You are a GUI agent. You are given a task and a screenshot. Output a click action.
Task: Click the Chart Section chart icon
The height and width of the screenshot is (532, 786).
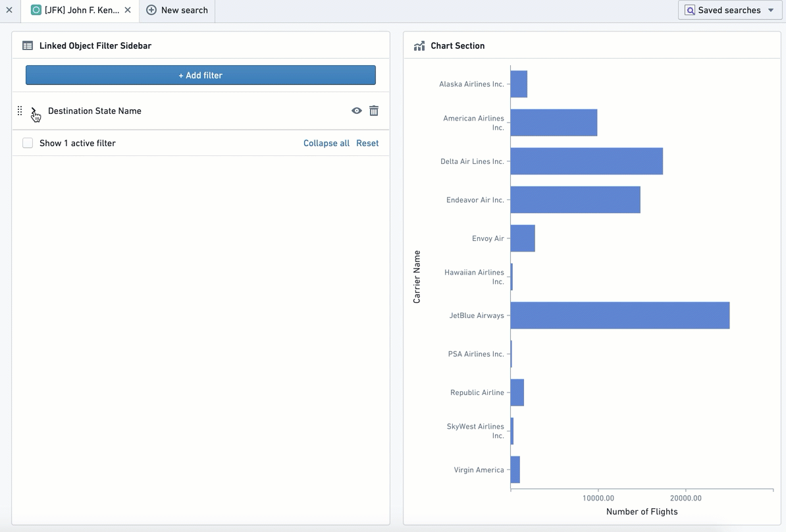(x=419, y=45)
